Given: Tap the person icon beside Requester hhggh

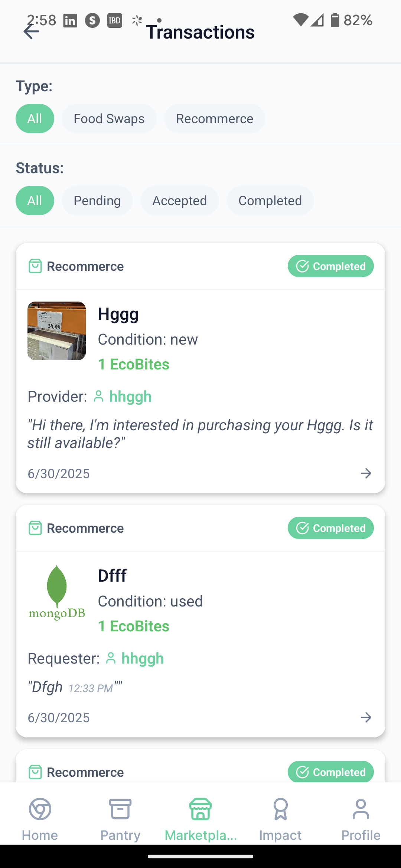Looking at the screenshot, I should (111, 658).
